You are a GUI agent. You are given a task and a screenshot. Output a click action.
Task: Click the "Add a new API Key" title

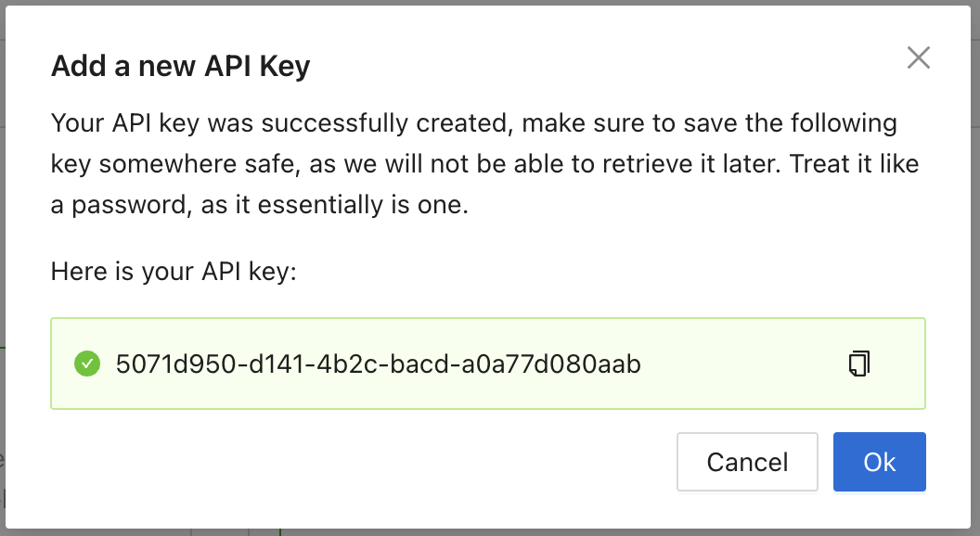point(180,67)
